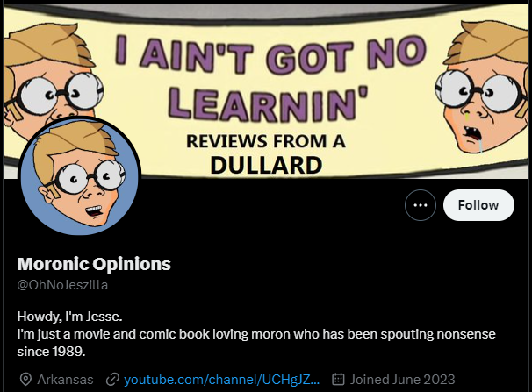532x392 pixels.
Task: Open the three-dot more options menu
Action: (420, 205)
